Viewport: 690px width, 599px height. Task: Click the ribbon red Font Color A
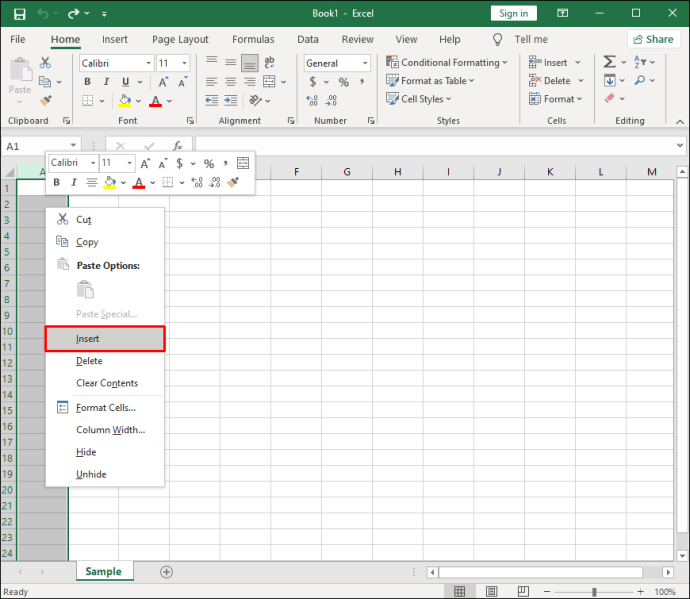[155, 101]
